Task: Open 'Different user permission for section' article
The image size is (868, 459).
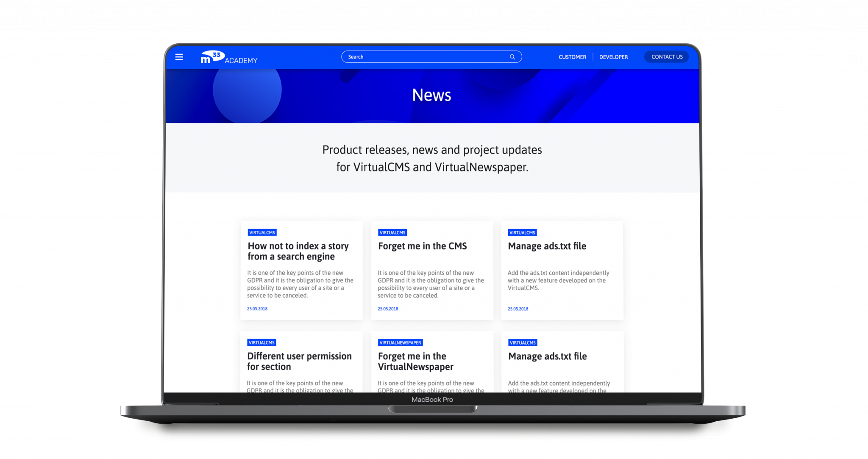Action: click(x=299, y=361)
